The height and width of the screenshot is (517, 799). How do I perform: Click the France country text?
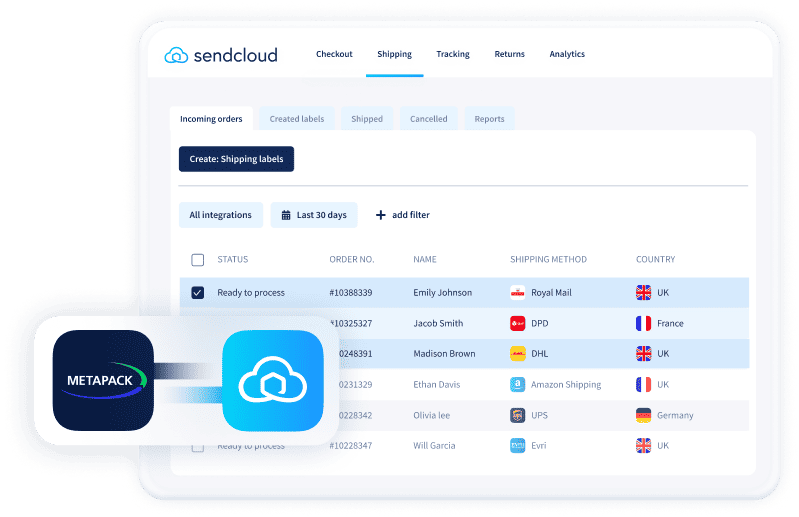pos(670,323)
